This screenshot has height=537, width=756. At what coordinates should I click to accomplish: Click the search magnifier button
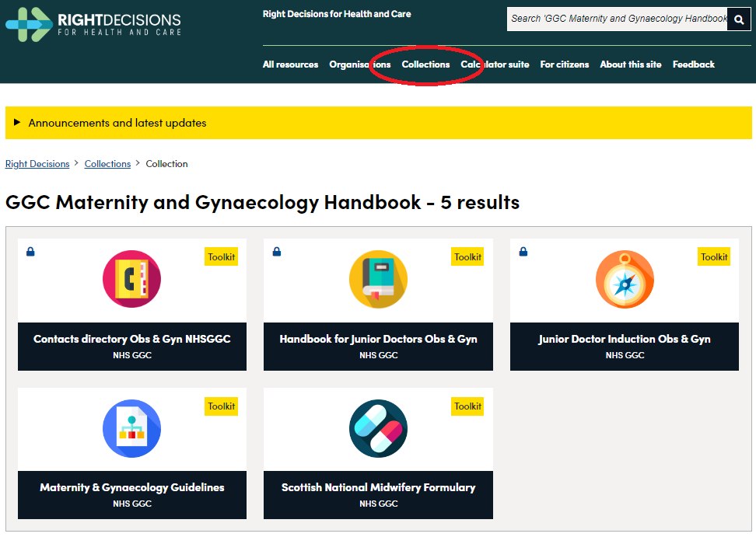(739, 19)
